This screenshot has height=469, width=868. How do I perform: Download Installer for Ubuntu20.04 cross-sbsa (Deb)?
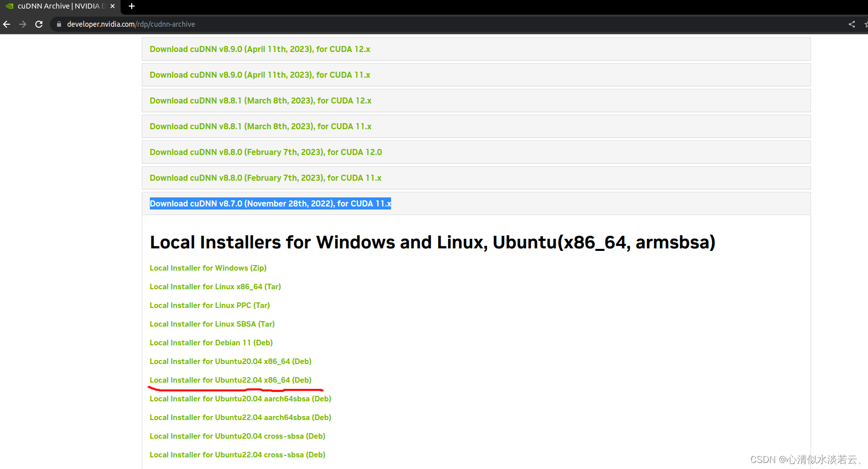point(238,436)
